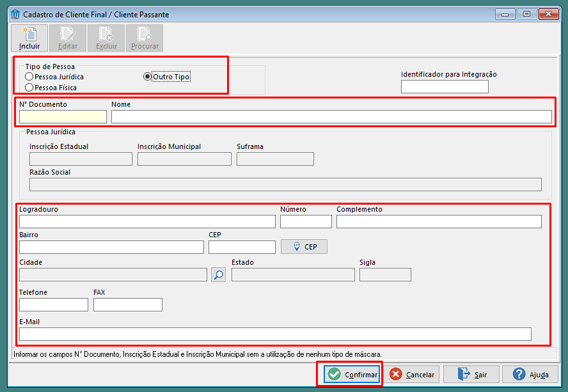Click into the Nome field
This screenshot has height=392, width=568.
click(331, 116)
